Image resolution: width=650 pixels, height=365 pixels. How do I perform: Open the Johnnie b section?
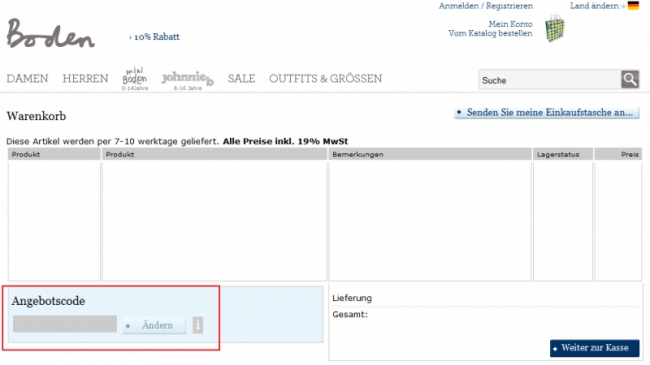(187, 79)
